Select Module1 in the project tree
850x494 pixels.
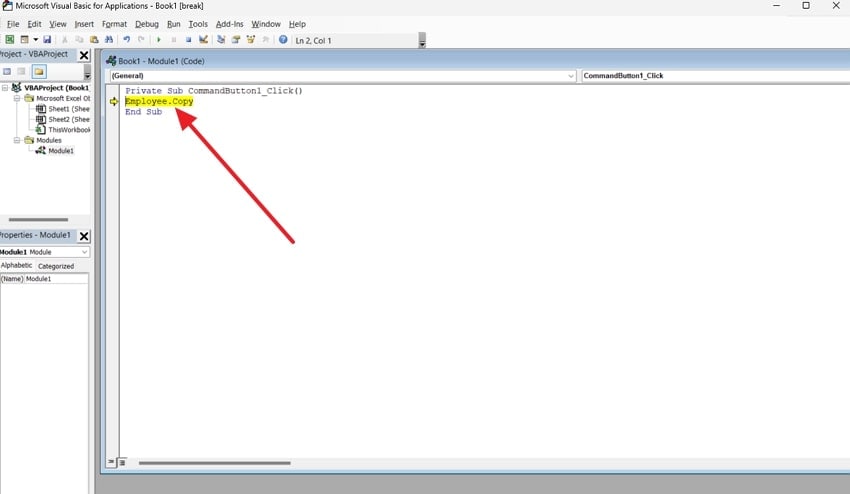point(61,151)
